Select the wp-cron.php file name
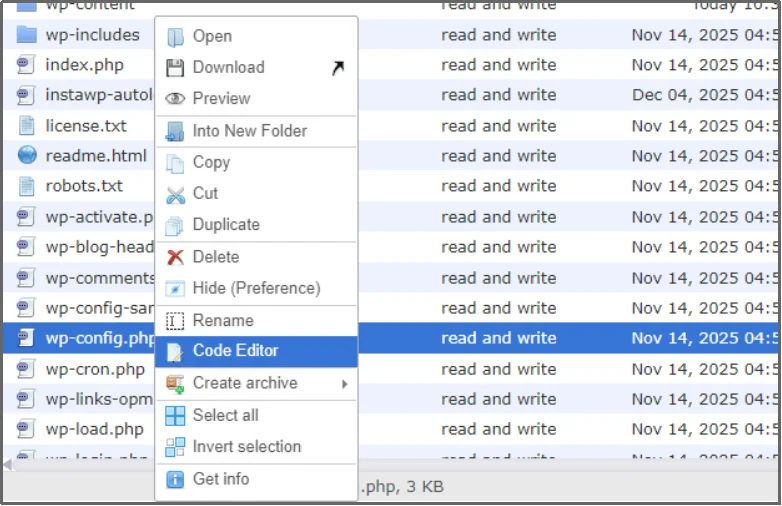782x506 pixels. (95, 369)
